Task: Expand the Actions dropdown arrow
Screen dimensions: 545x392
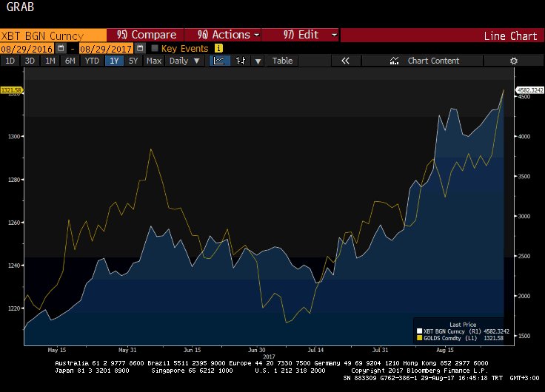Action: [x=256, y=35]
